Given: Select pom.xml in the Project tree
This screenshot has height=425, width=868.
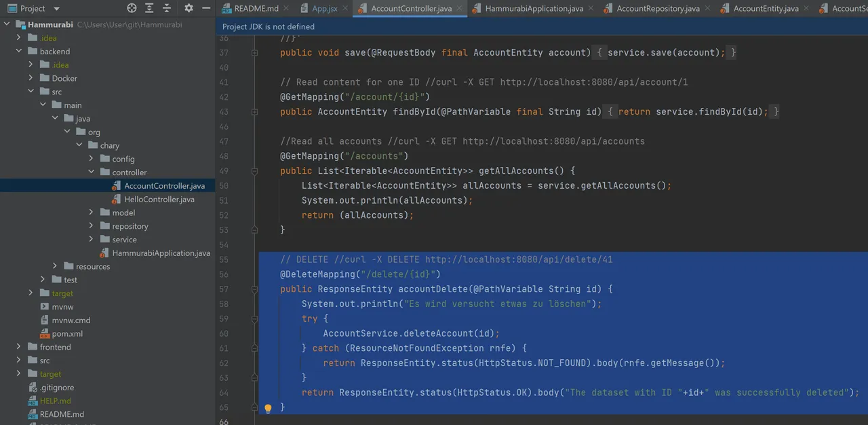Looking at the screenshot, I should (67, 334).
